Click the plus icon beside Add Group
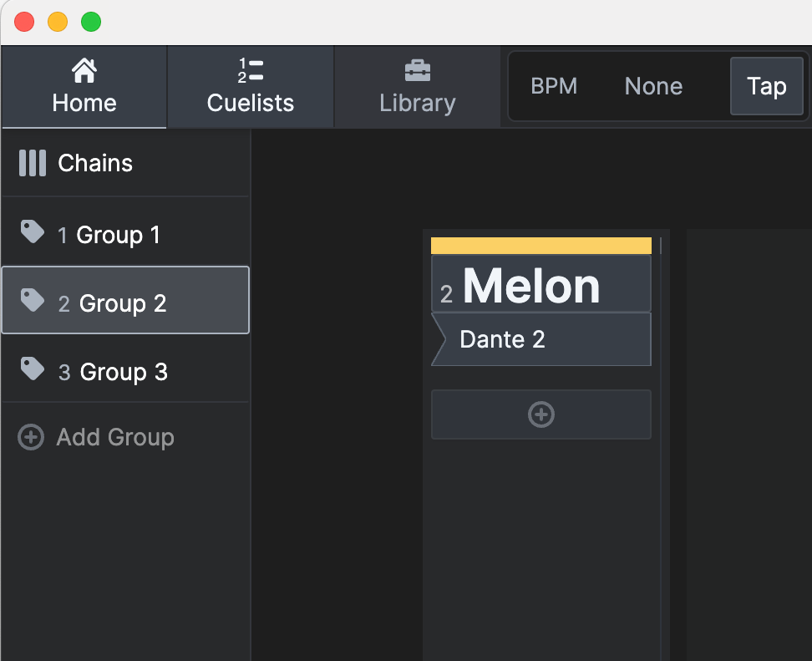The height and width of the screenshot is (661, 812). [x=31, y=437]
